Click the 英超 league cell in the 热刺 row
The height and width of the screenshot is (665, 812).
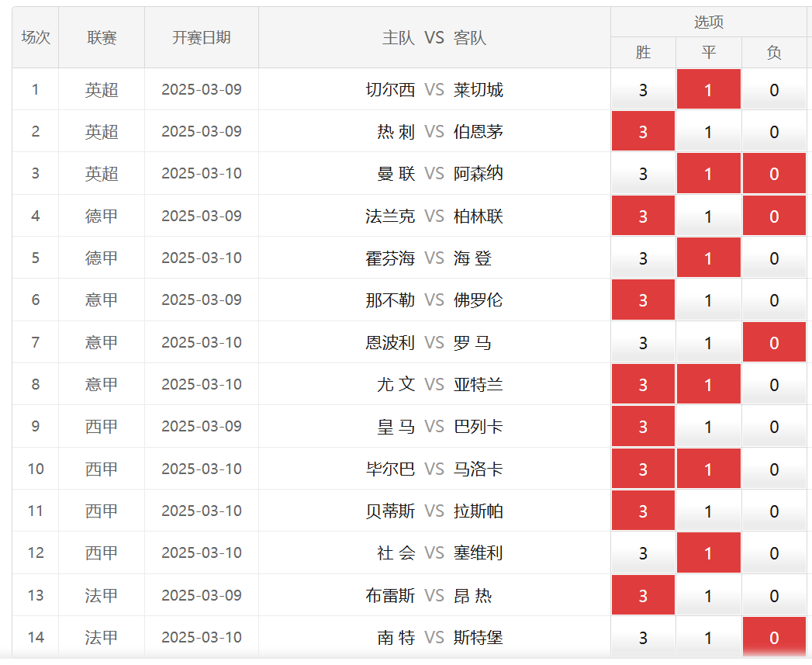[x=102, y=131]
